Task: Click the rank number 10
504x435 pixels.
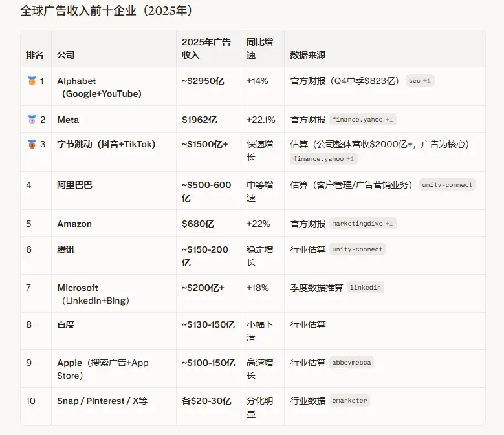Action: tap(30, 401)
